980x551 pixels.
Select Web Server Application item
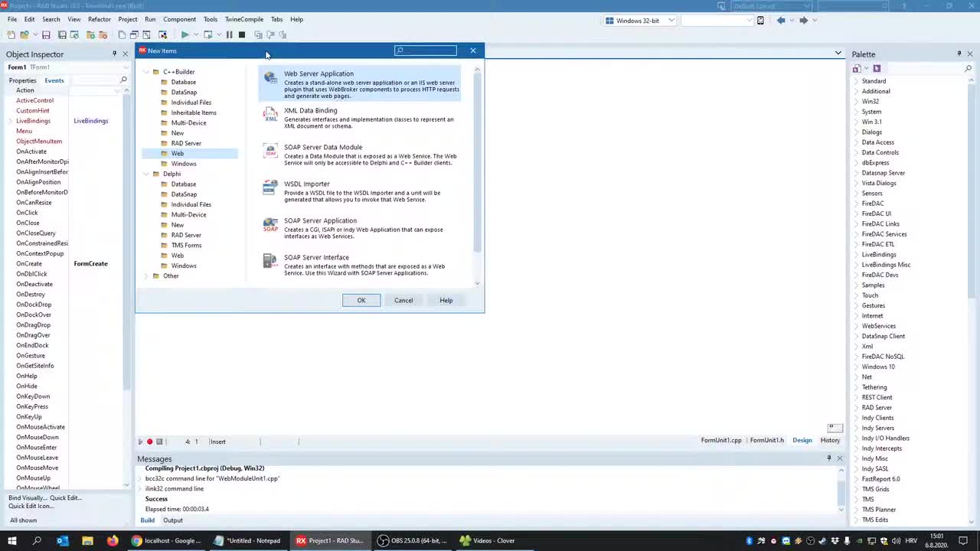360,84
